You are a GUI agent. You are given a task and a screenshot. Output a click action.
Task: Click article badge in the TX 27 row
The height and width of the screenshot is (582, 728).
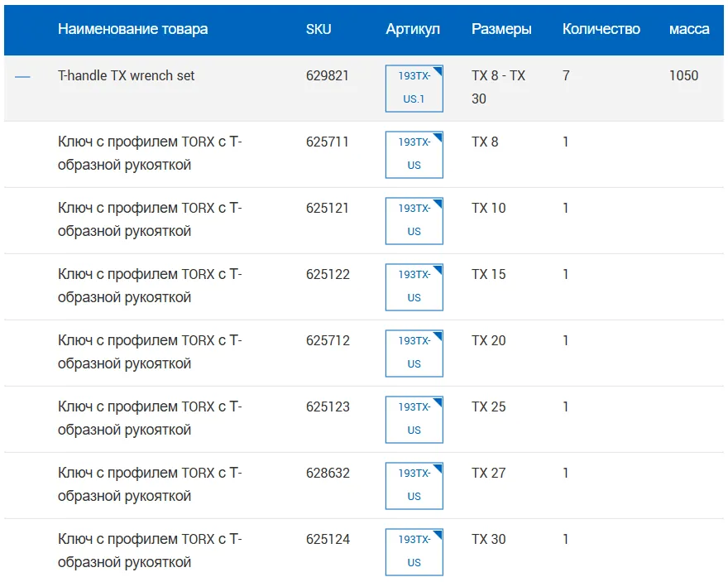414,485
